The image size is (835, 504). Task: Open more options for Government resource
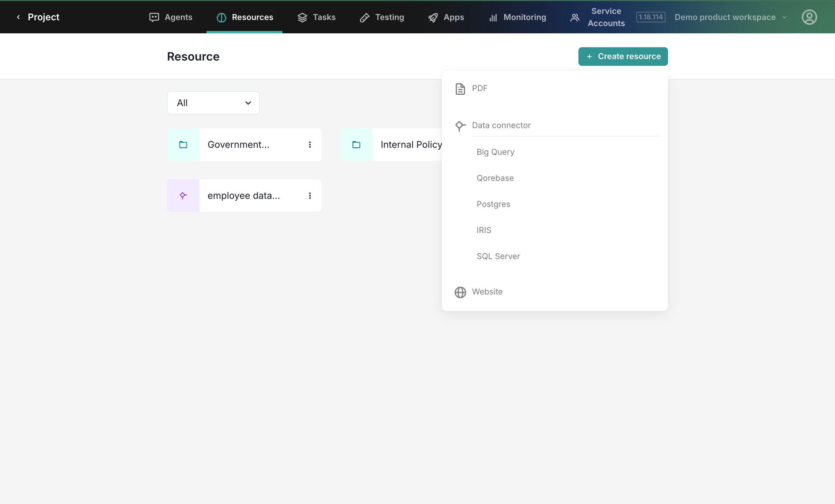point(310,145)
